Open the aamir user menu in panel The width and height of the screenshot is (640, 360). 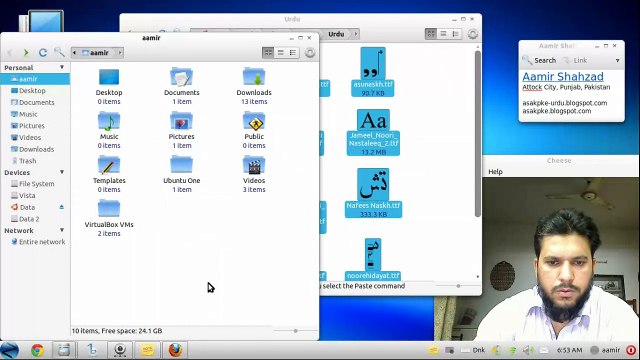click(x=605, y=350)
